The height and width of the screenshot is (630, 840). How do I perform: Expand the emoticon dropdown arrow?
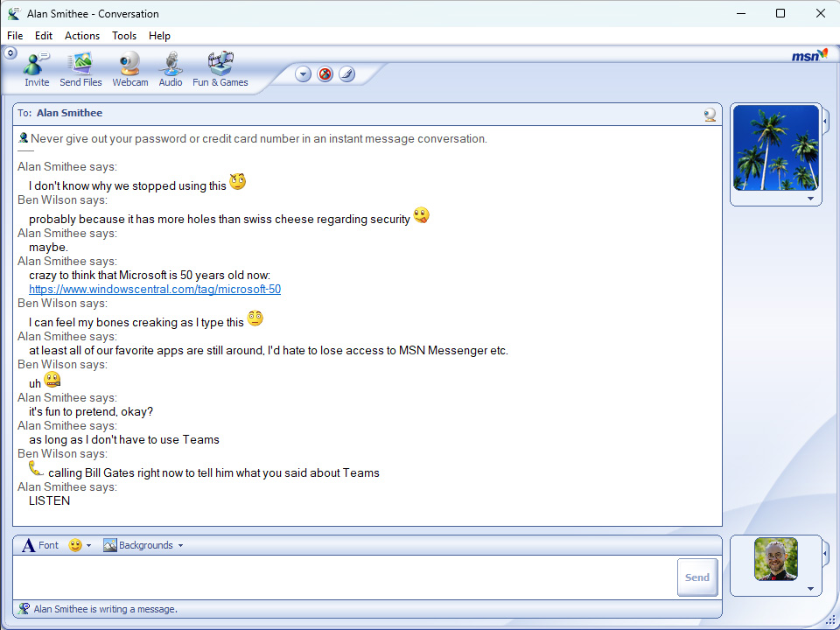point(89,546)
